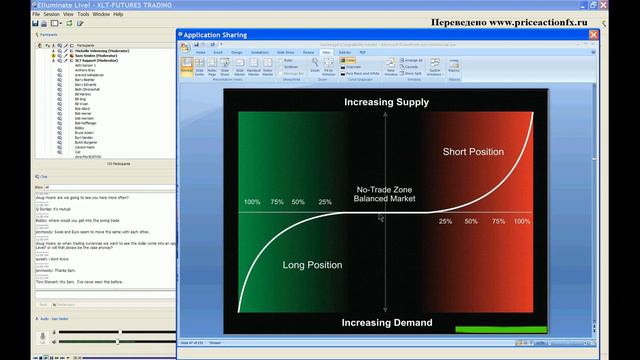The width and height of the screenshot is (640, 360).
Task: Open the File menu in Elluminate
Action: tap(36, 14)
